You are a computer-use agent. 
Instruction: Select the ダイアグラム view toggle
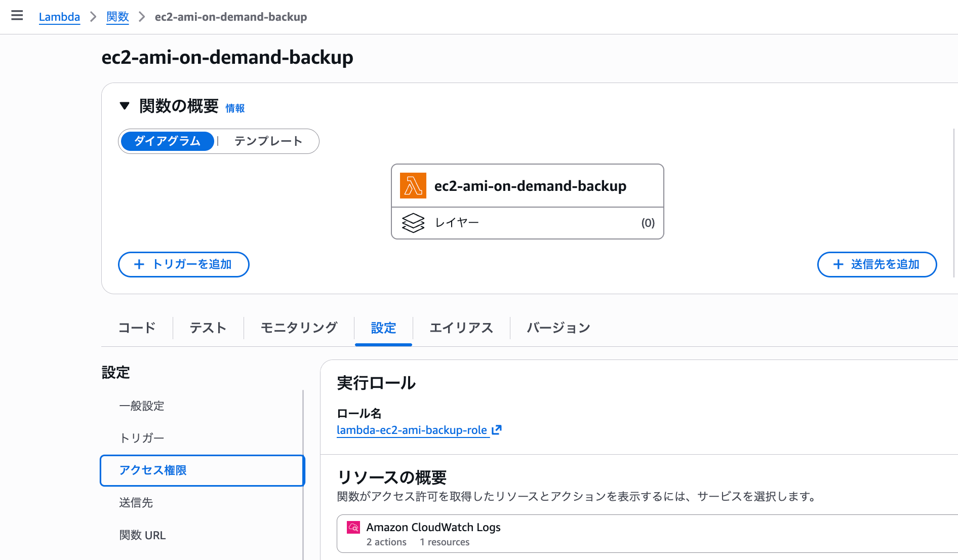pyautogui.click(x=168, y=141)
